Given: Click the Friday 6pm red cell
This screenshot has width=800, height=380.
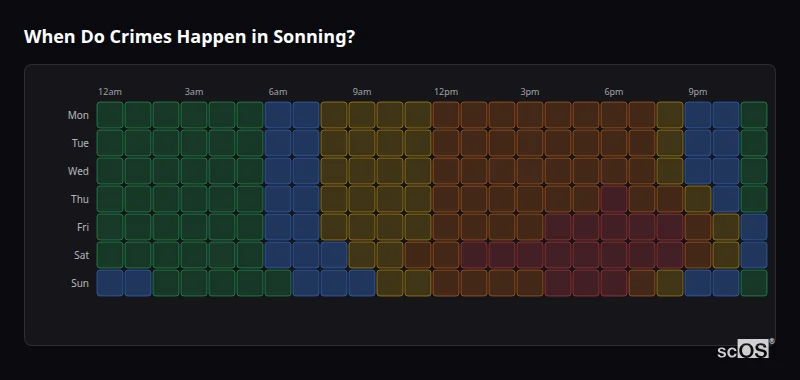Looking at the screenshot, I should point(614,227).
